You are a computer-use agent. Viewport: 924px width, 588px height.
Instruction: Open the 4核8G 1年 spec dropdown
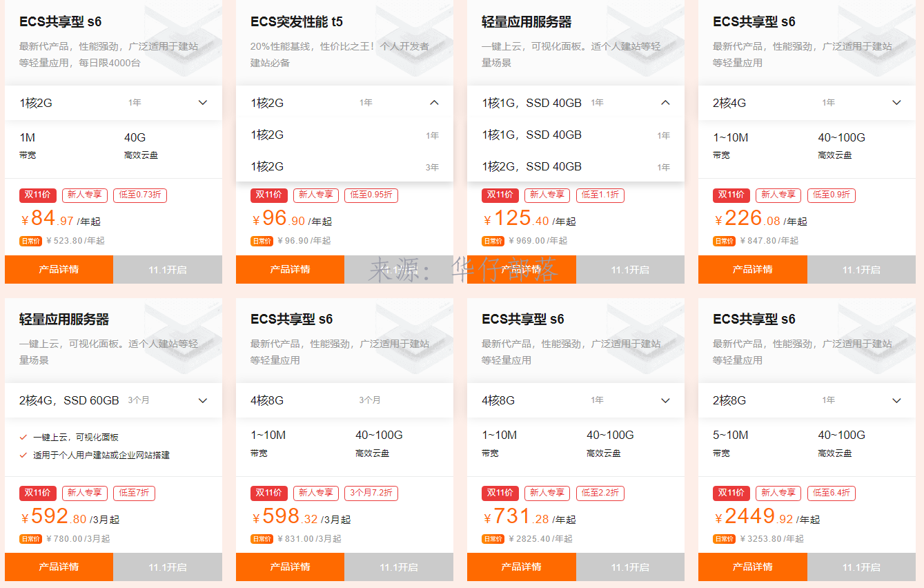tap(576, 400)
